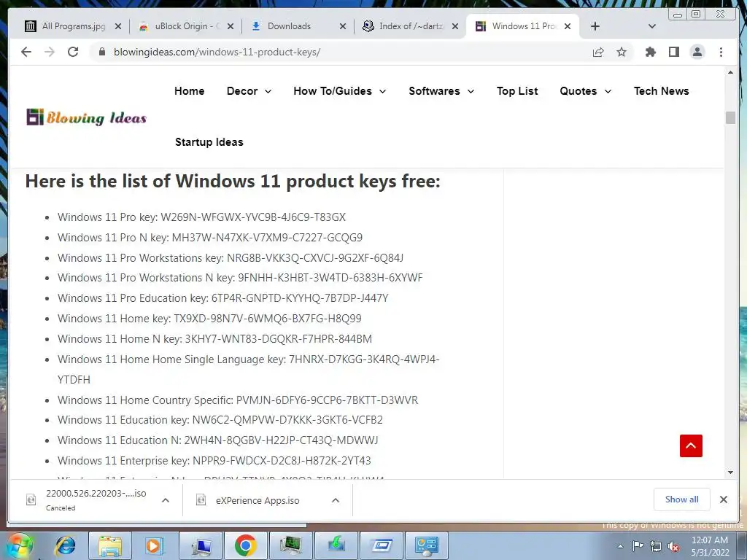Open the taskbar clock showing 12:07 AM
Screen dimensions: 747x560
[x=710, y=546]
